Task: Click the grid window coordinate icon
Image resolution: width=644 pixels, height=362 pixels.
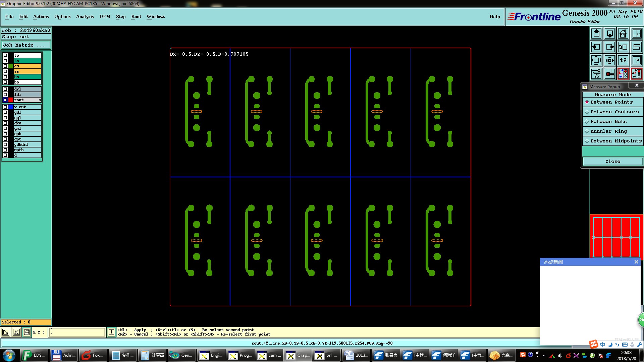Action: 27,332
